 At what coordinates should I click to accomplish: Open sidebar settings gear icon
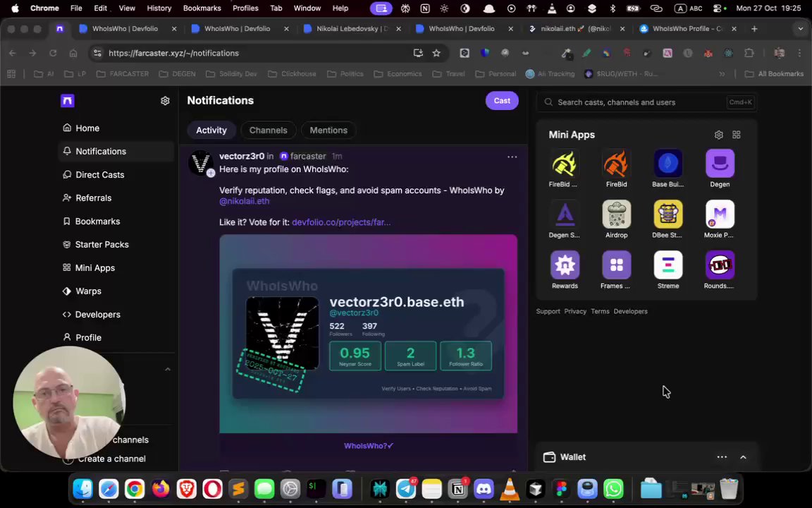point(165,101)
